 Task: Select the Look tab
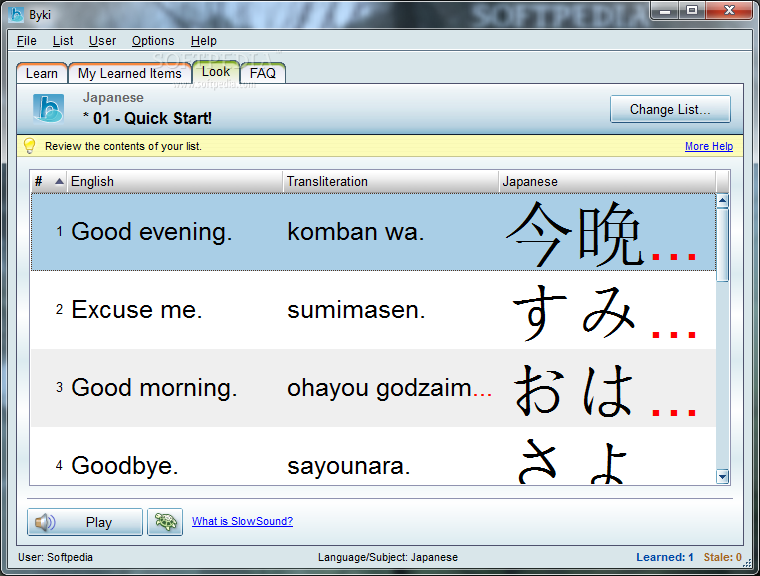[x=216, y=72]
